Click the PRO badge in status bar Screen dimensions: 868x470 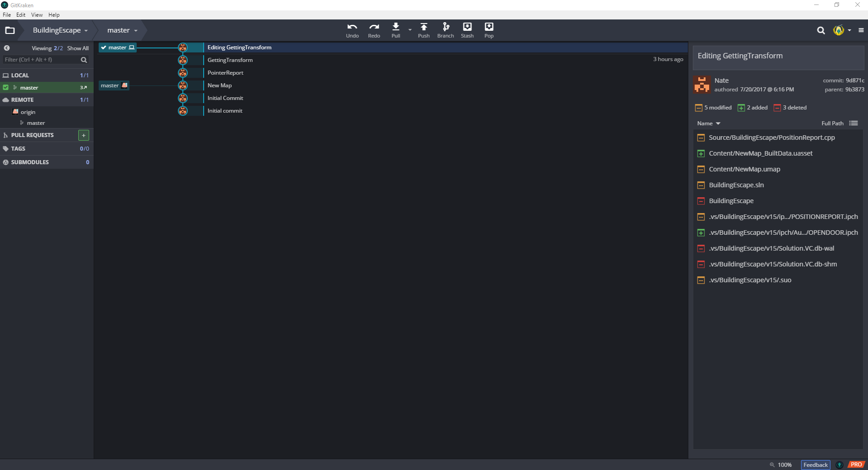[856, 465]
